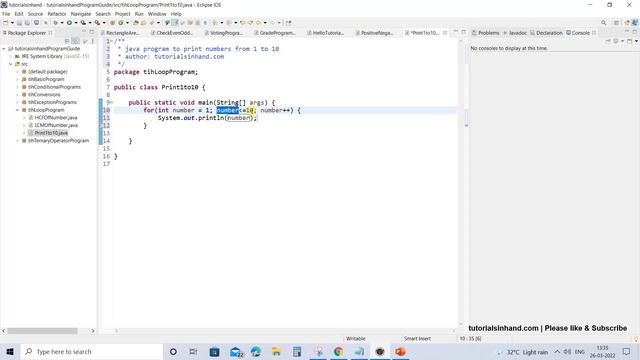Click the Search magnifier icon in toolbar
The width and height of the screenshot is (640, 360).
point(603,23)
